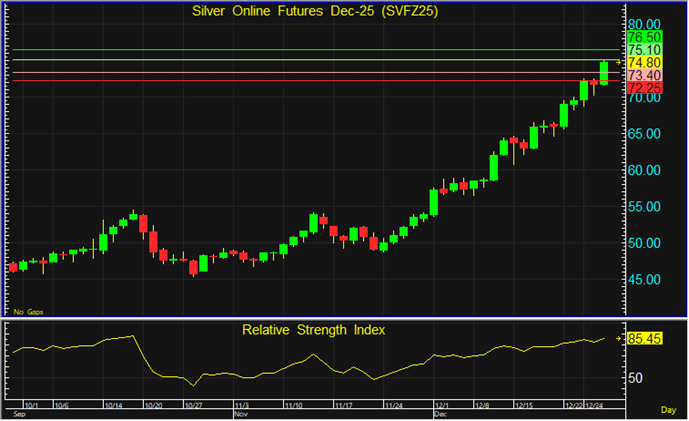The image size is (689, 421).
Task: Click the No Gaps label on chart
Action: 27,313
